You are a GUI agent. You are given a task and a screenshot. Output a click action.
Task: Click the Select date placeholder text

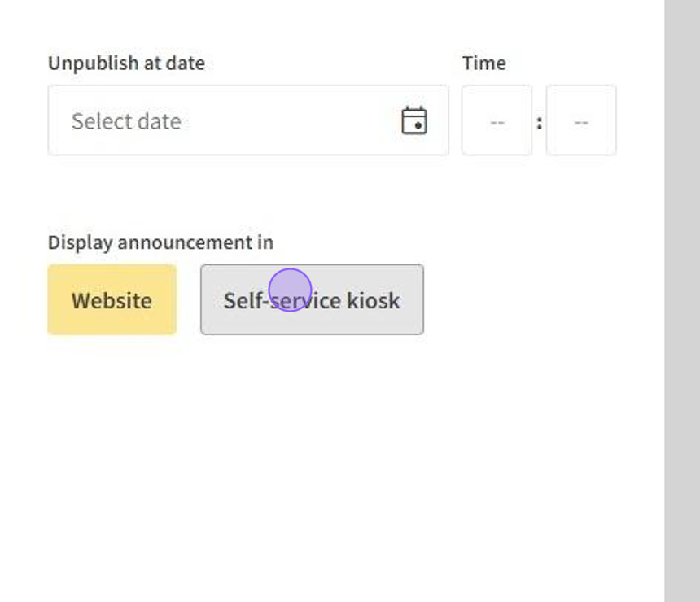click(126, 122)
